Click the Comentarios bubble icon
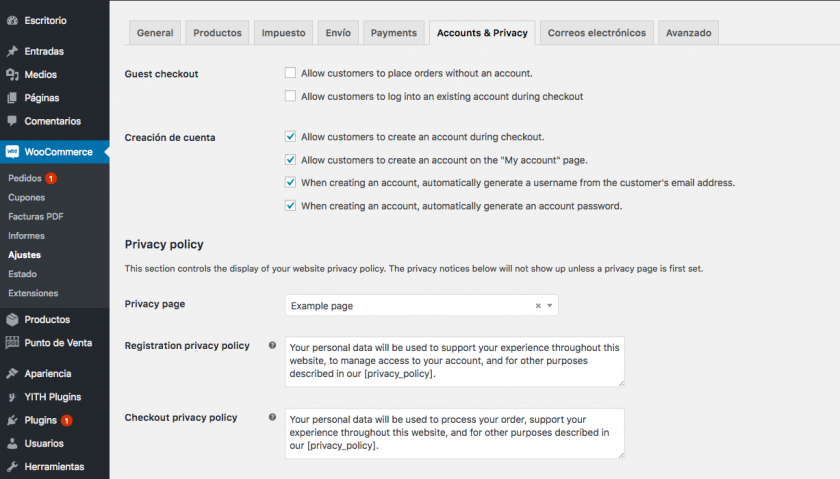Image resolution: width=840 pixels, height=479 pixels. pos(12,121)
